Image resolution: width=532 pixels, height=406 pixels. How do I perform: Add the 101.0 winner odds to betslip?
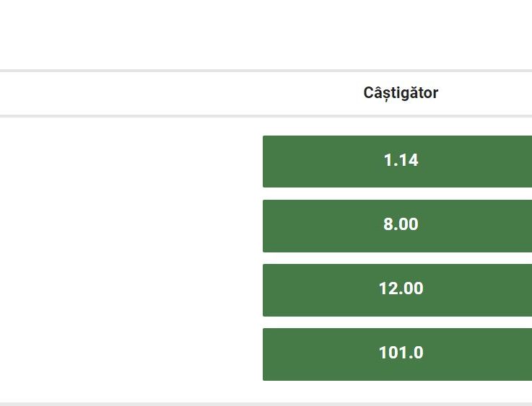(397, 354)
